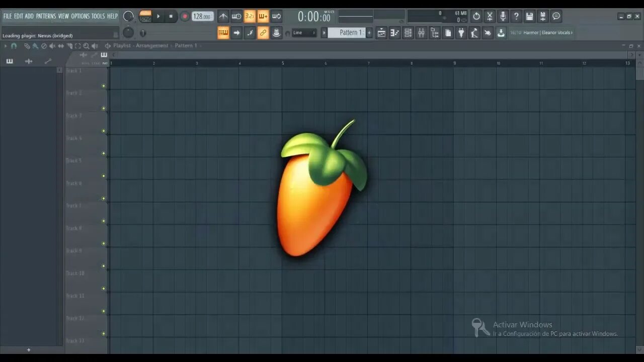Open the FILE menu
The image size is (644, 362).
pyautogui.click(x=8, y=16)
